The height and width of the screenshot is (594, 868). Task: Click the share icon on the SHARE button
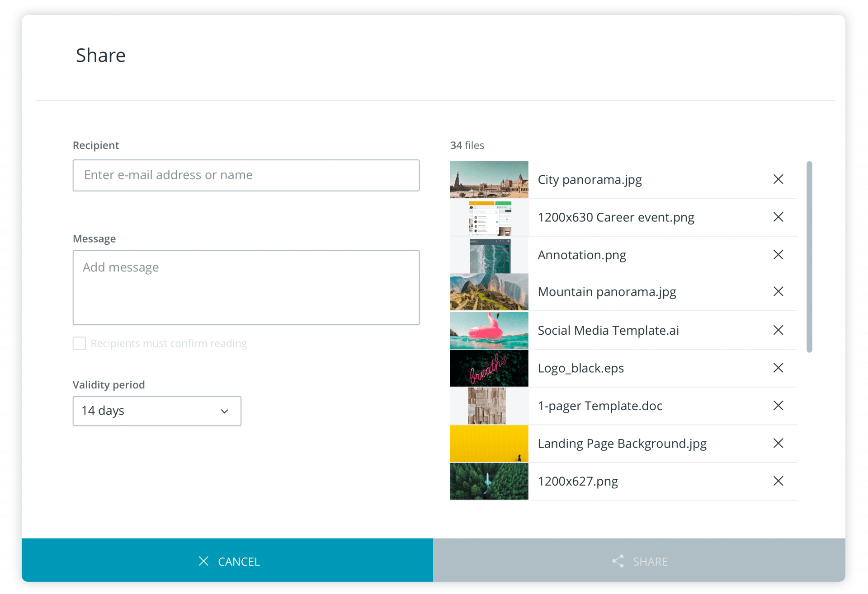[x=618, y=561]
